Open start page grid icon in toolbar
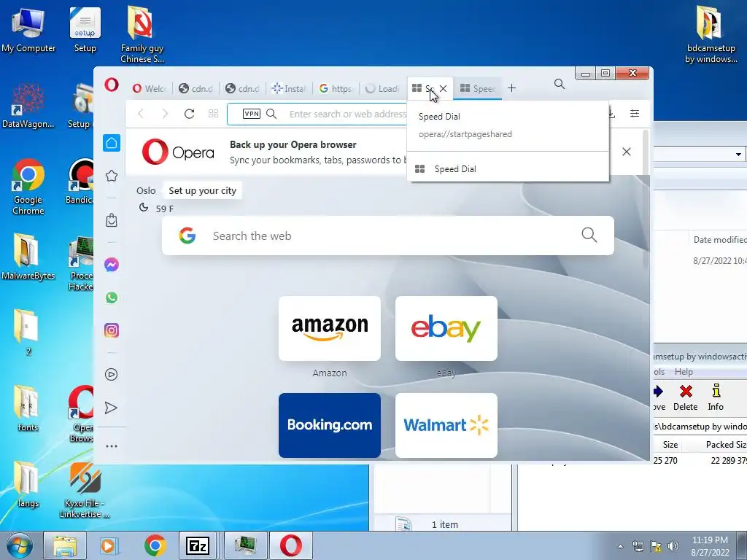The width and height of the screenshot is (747, 560). click(214, 113)
